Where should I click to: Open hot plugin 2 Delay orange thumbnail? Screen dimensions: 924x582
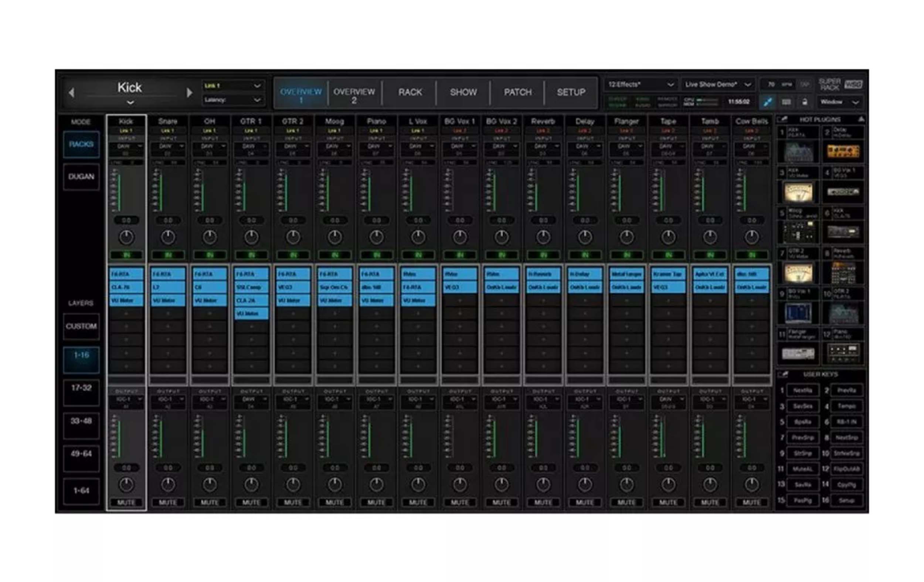pyautogui.click(x=843, y=152)
